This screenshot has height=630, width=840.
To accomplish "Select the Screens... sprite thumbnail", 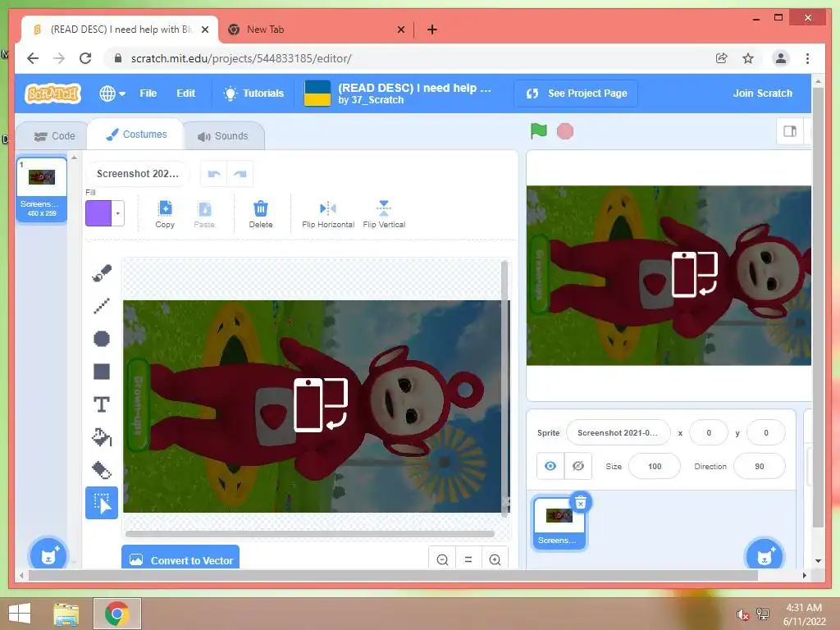I will click(x=558, y=523).
